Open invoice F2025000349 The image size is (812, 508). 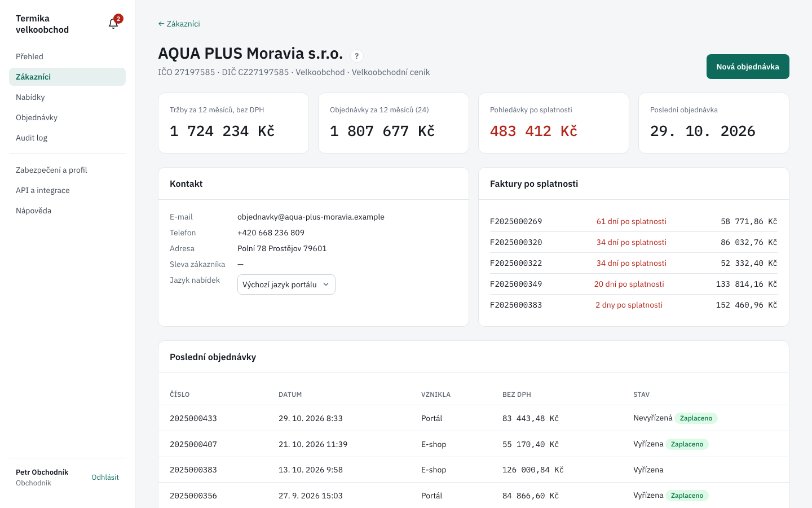(516, 284)
